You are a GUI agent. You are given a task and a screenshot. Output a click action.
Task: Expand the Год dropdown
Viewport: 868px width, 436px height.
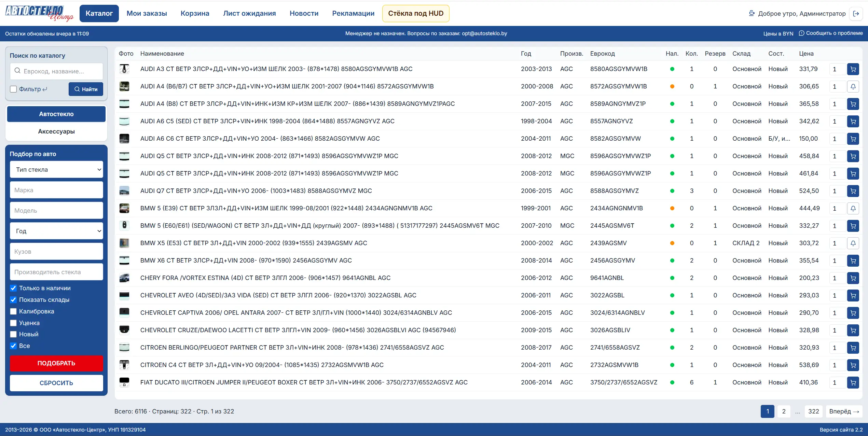tap(56, 231)
